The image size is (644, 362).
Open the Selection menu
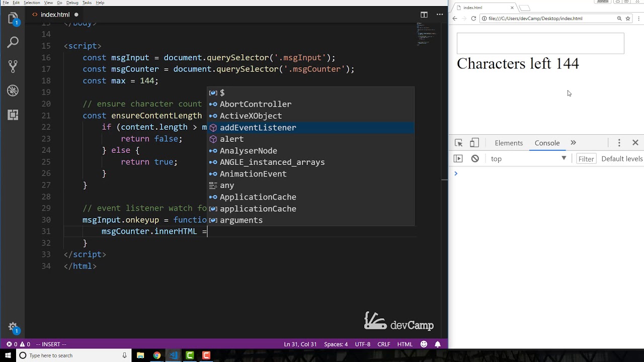[x=32, y=3]
